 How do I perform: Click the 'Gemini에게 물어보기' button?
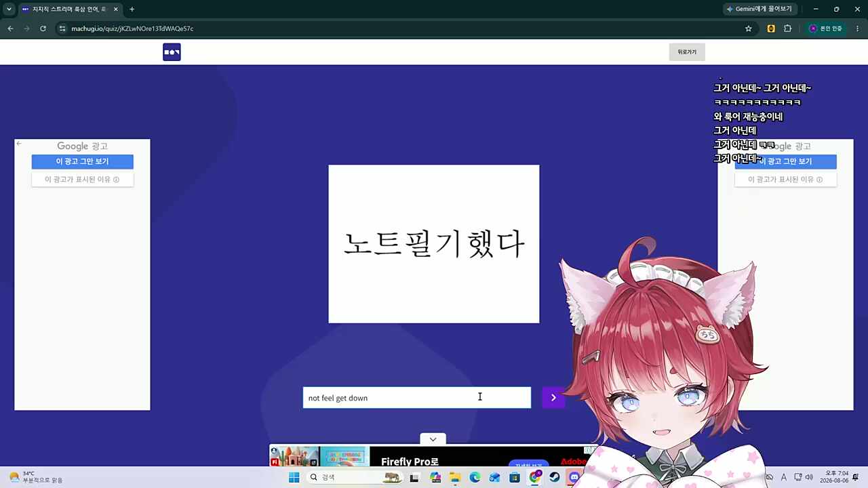tap(758, 9)
